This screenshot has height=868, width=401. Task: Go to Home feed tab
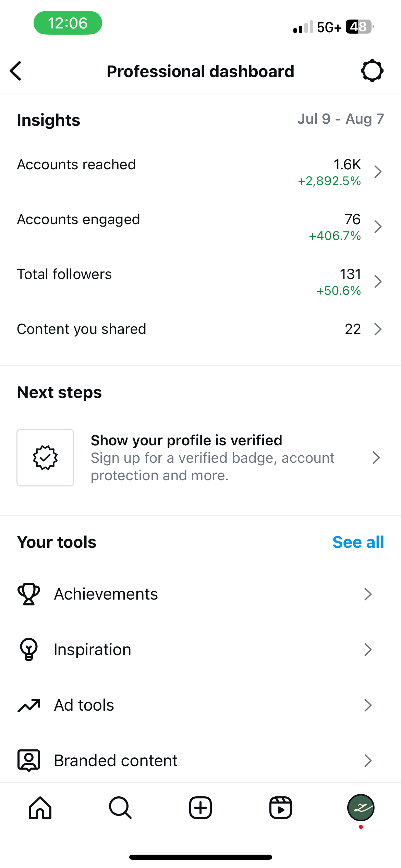click(40, 808)
